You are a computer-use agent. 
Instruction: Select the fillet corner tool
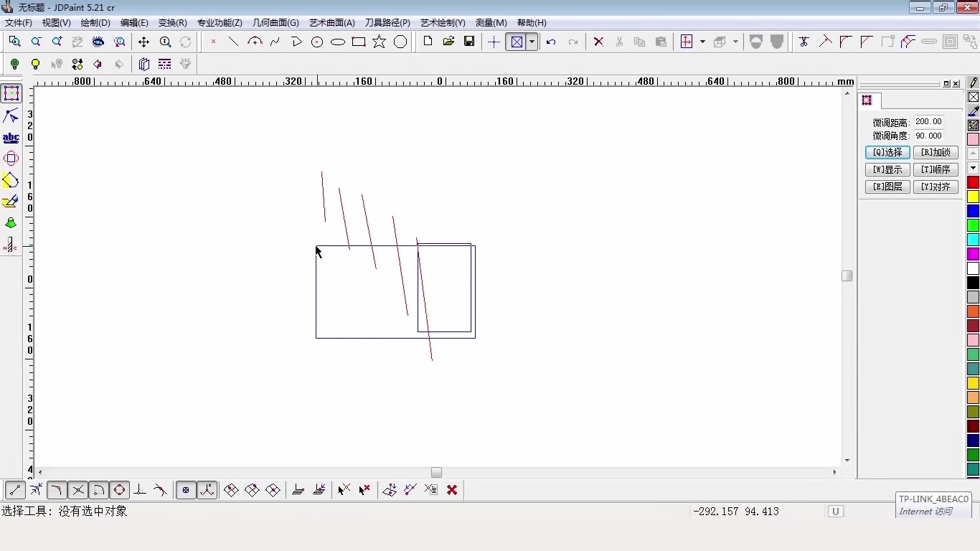pyautogui.click(x=846, y=42)
